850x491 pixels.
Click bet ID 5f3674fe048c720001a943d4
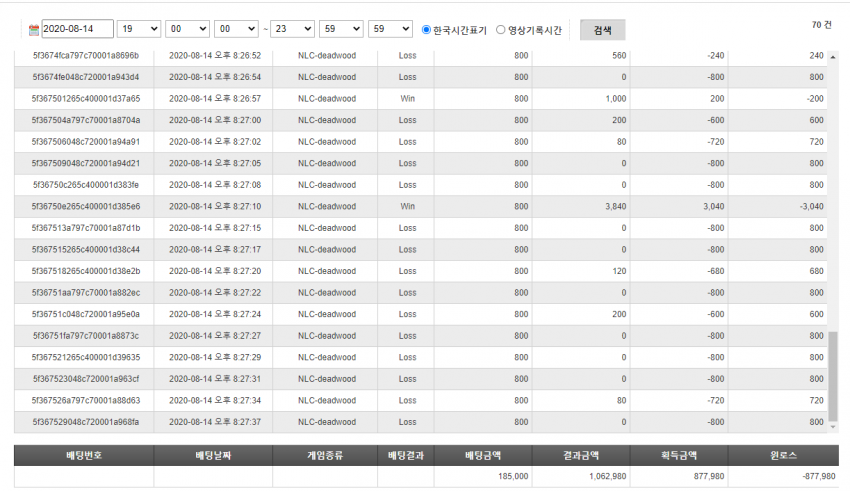tap(86, 77)
